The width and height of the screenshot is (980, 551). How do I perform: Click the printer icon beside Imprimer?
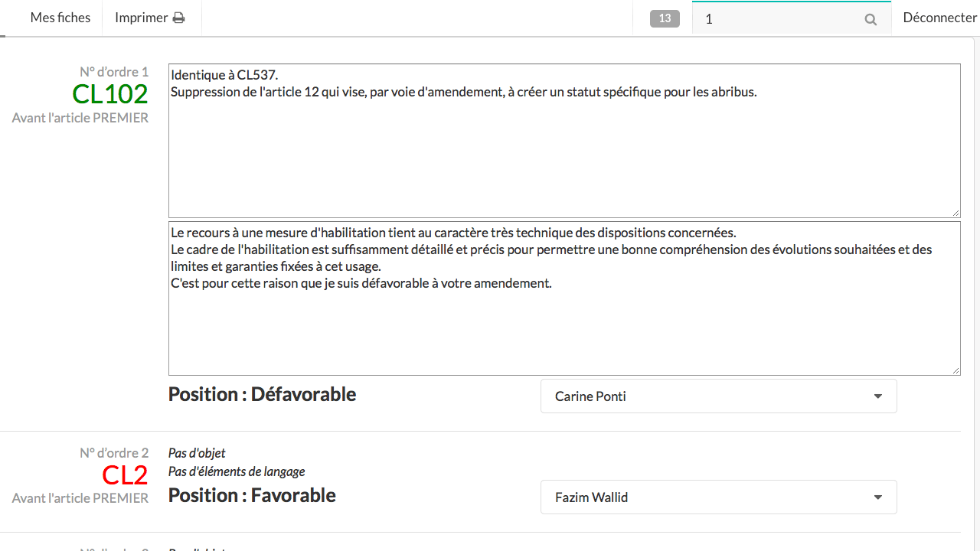tap(178, 18)
